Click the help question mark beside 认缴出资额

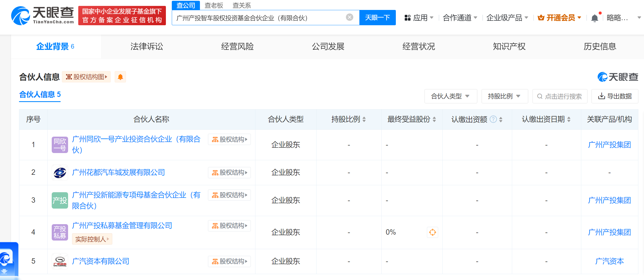point(493,119)
